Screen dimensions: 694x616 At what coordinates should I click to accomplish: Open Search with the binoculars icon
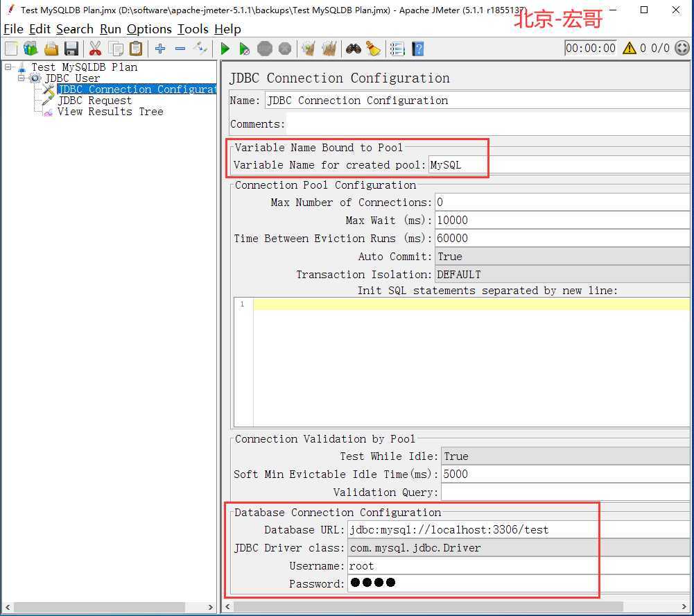pyautogui.click(x=353, y=49)
